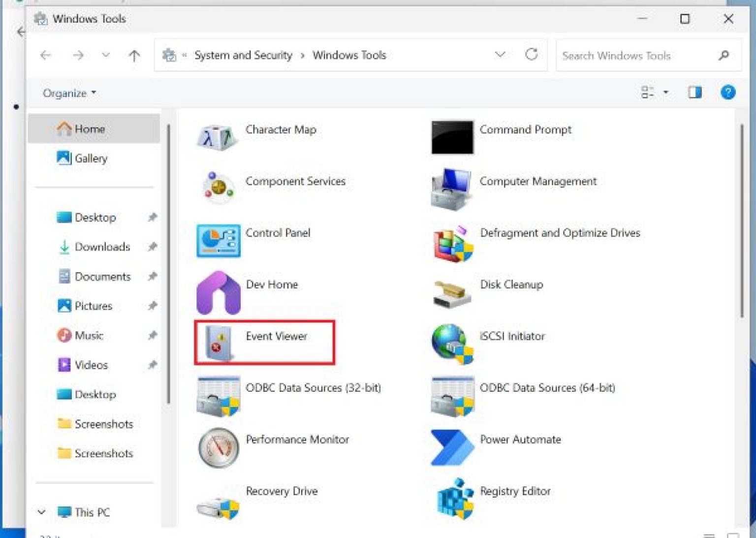The width and height of the screenshot is (756, 538).
Task: Open Character Map
Action: coord(280,130)
